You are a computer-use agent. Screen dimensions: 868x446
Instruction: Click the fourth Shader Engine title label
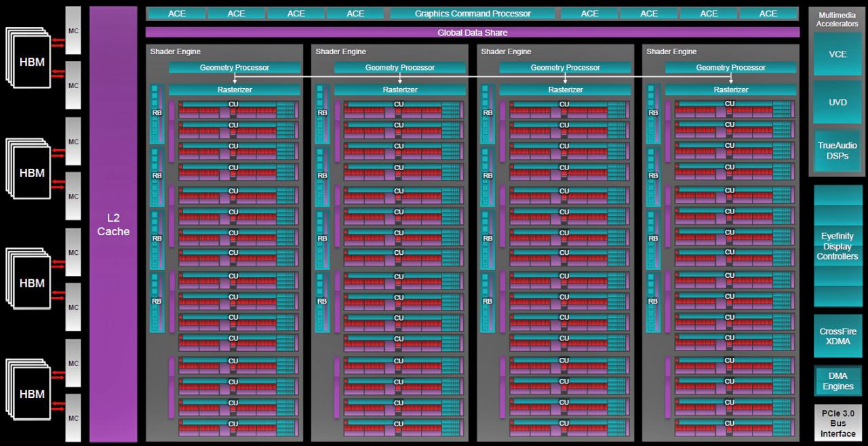coord(671,52)
